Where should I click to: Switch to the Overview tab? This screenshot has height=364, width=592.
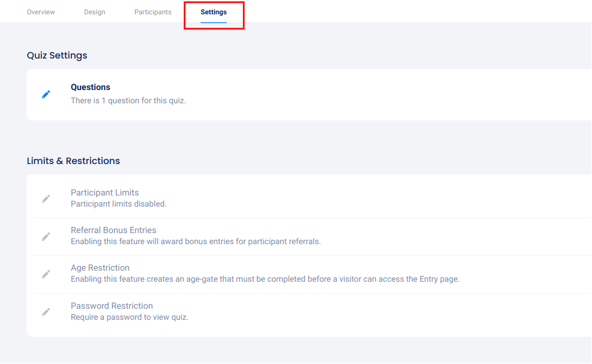(x=41, y=12)
